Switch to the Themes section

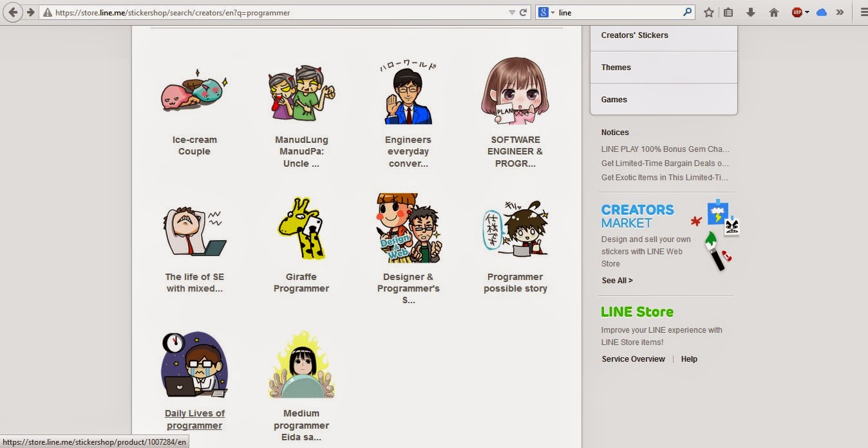(616, 67)
